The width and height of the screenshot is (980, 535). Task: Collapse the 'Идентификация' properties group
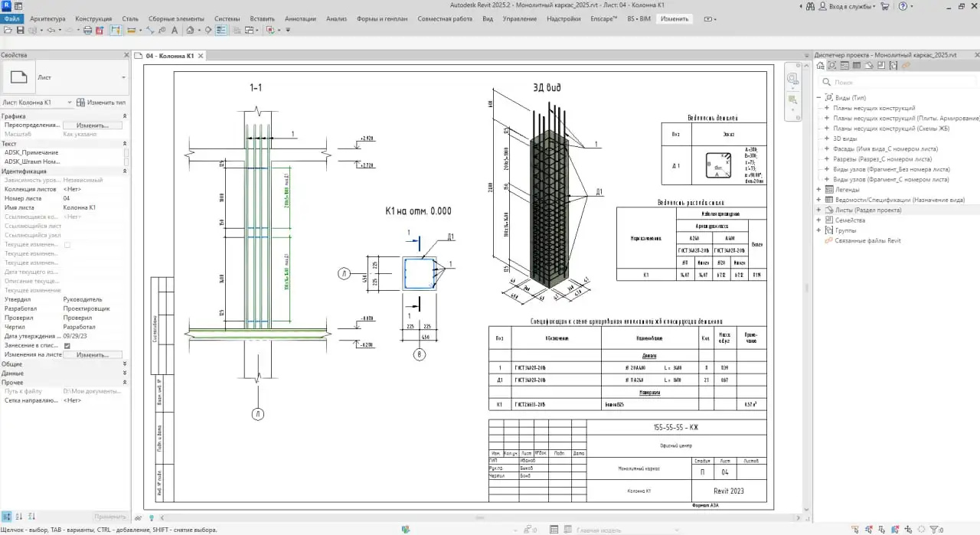coord(125,171)
